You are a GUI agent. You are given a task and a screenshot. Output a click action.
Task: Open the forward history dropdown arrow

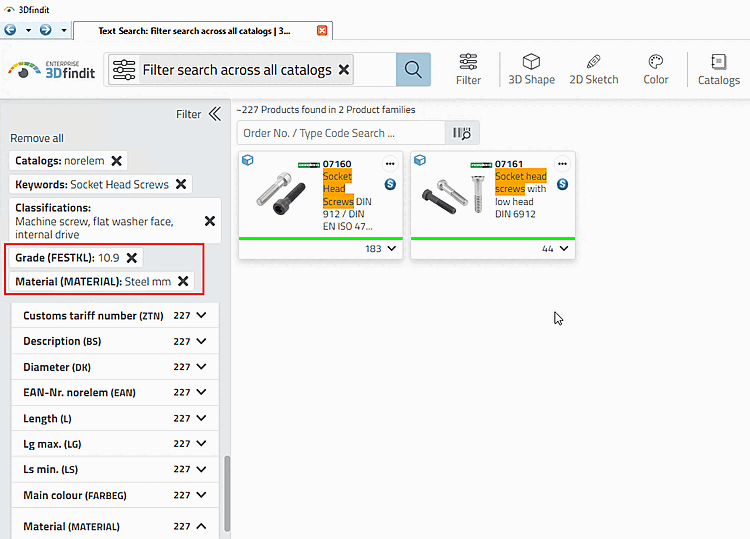[64, 31]
